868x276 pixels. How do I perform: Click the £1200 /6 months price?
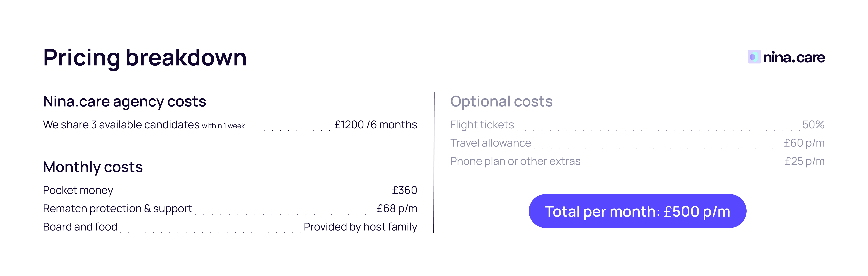(375, 125)
